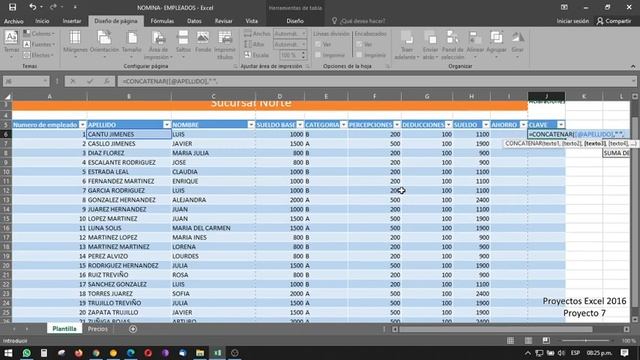Select the Precios sheet tab
The image size is (640, 360).
[x=98, y=329]
